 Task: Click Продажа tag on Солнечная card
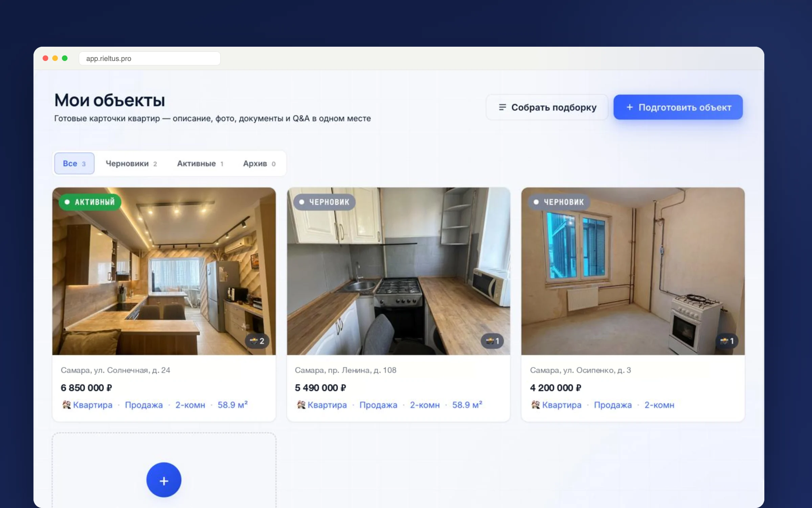144,405
